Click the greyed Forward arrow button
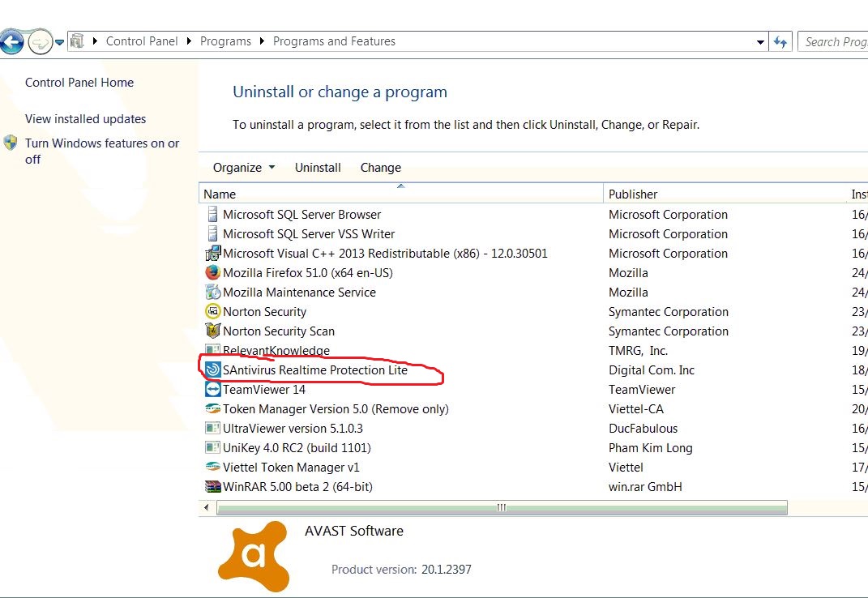The height and width of the screenshot is (598, 868). coord(40,41)
